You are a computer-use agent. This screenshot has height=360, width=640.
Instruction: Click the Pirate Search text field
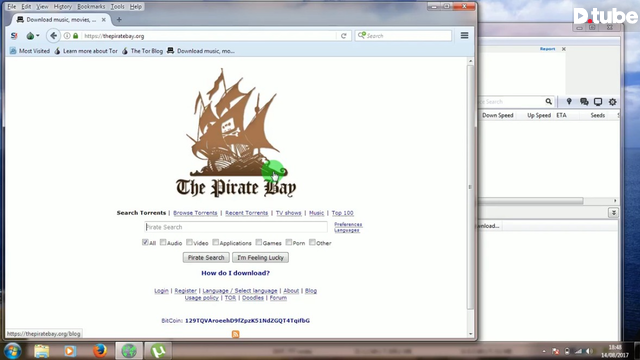(236, 227)
